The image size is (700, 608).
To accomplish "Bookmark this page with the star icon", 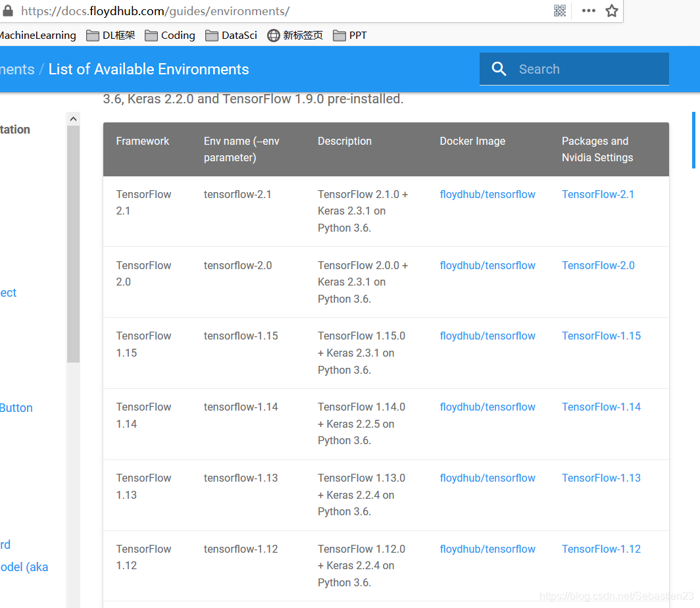I will pyautogui.click(x=612, y=11).
